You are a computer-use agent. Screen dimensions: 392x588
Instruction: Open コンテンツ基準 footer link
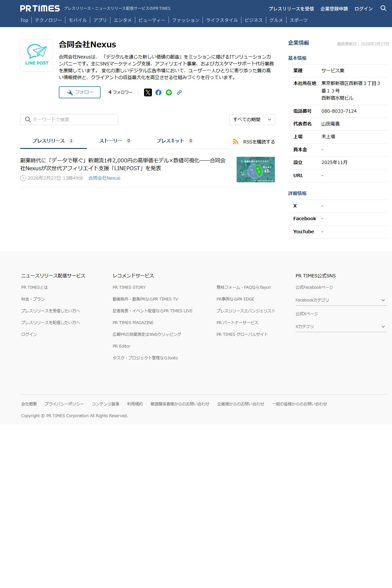106,404
